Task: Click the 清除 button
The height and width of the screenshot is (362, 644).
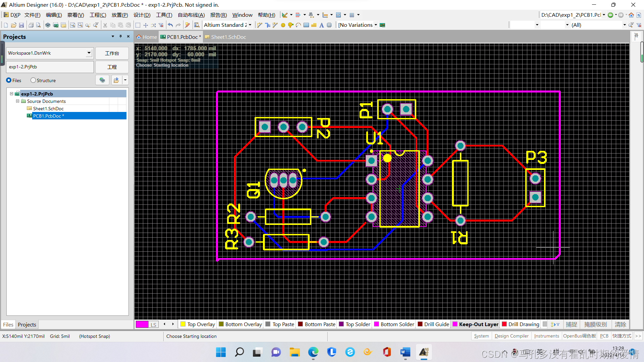Action: coord(620,324)
